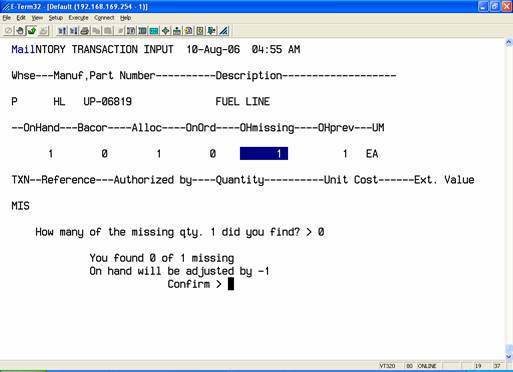Screen dimensions: 513x372
Task: Open the Connect menu
Action: [x=104, y=18]
